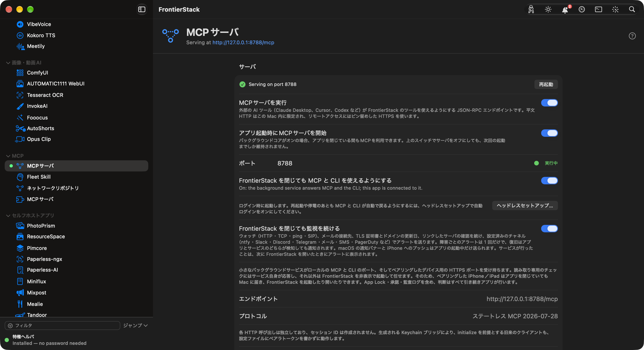Click the ヘッドレスセットアップ… button
Viewport: 644px width, 350px height.
pos(525,206)
